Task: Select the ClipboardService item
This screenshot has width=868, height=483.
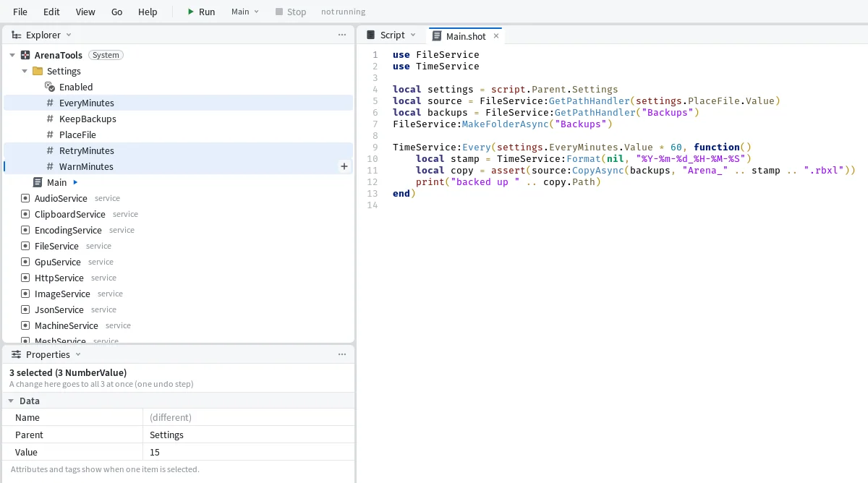Action: coord(178,214)
